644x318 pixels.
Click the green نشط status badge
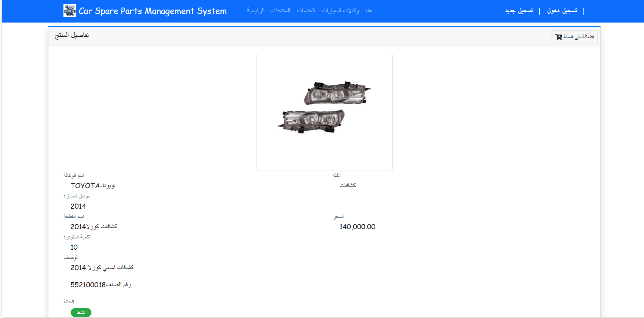click(81, 313)
